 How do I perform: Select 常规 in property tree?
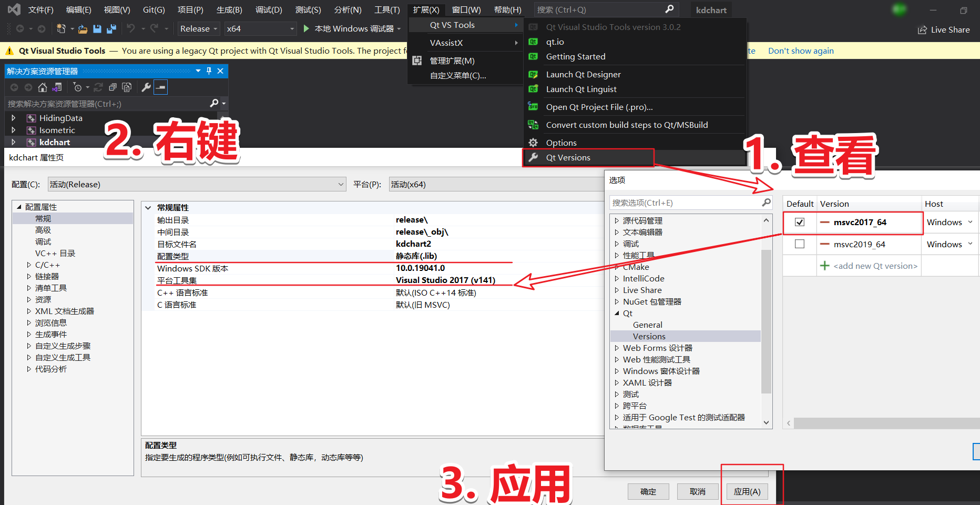click(43, 218)
